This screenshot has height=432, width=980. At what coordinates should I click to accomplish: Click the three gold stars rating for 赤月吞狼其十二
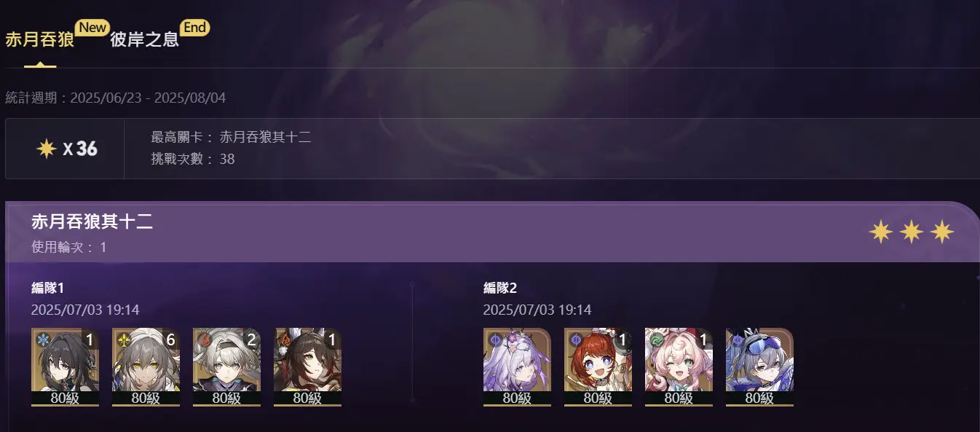coord(911,232)
